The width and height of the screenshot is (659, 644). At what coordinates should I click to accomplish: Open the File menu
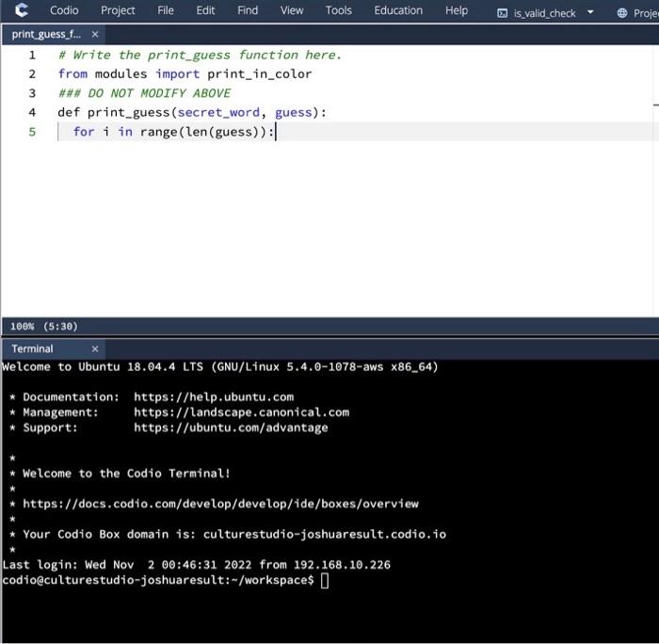point(166,10)
